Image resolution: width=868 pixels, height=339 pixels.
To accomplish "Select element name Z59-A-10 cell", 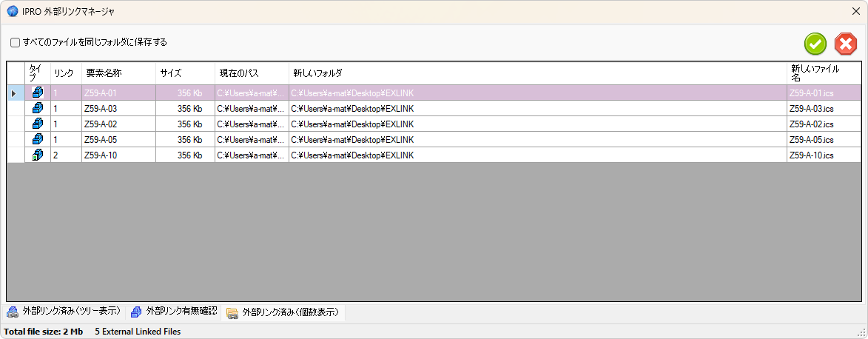I will pyautogui.click(x=118, y=155).
